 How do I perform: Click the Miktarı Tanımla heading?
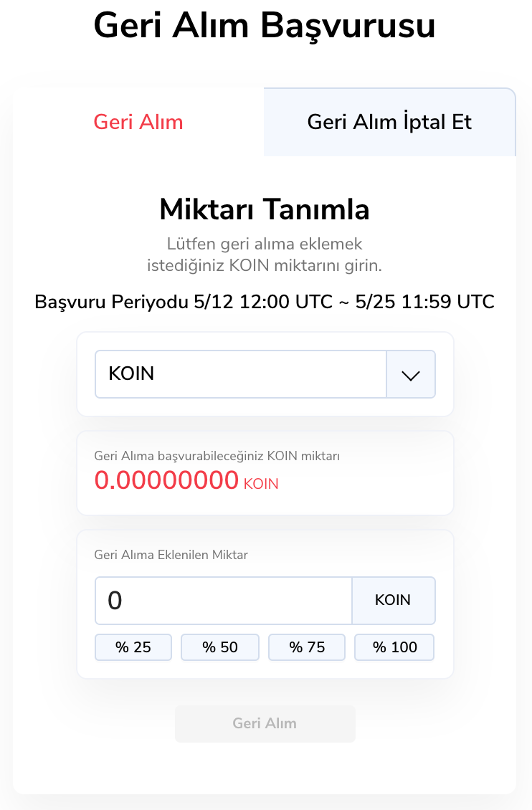(265, 210)
